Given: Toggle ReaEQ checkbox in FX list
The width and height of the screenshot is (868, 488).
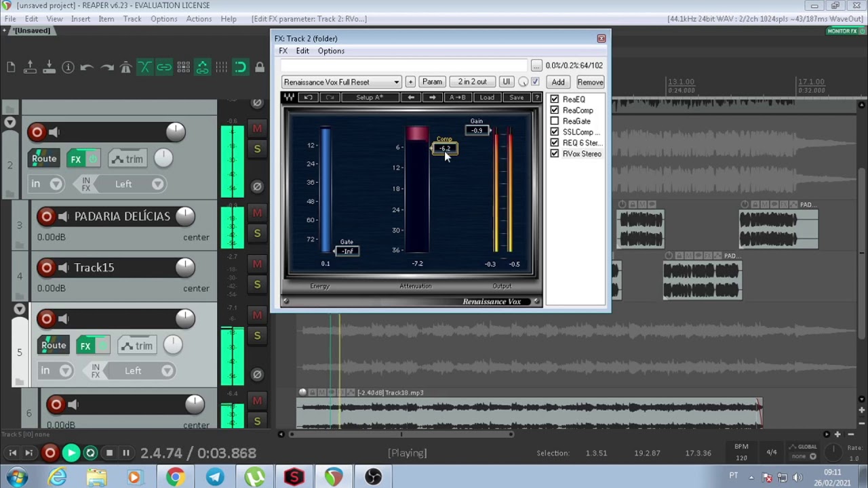Looking at the screenshot, I should (555, 100).
